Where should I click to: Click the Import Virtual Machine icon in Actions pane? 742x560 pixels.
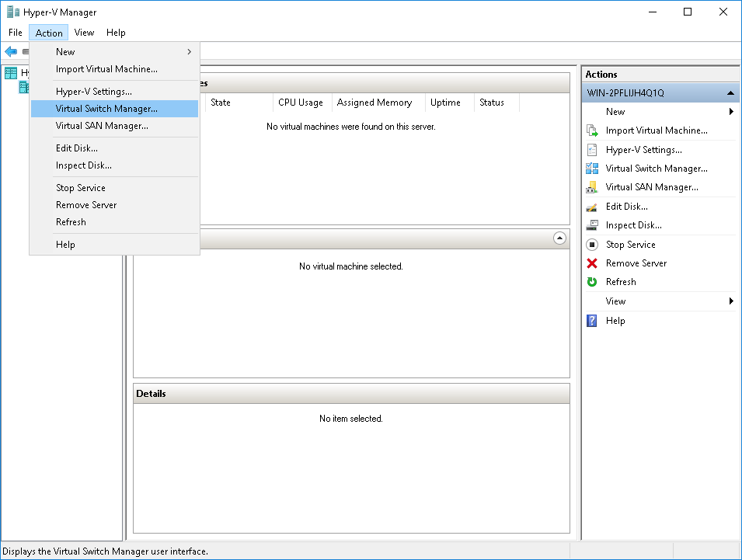592,130
